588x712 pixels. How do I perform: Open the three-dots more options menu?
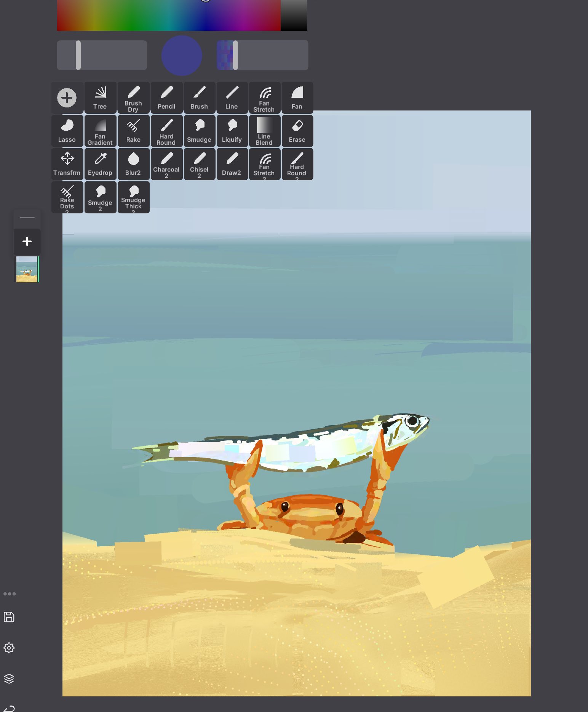10,594
